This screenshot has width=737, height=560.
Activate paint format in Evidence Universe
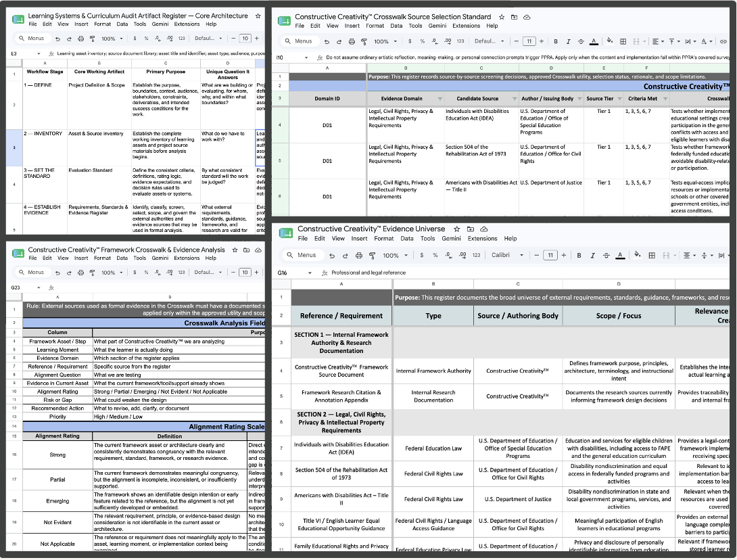373,256
